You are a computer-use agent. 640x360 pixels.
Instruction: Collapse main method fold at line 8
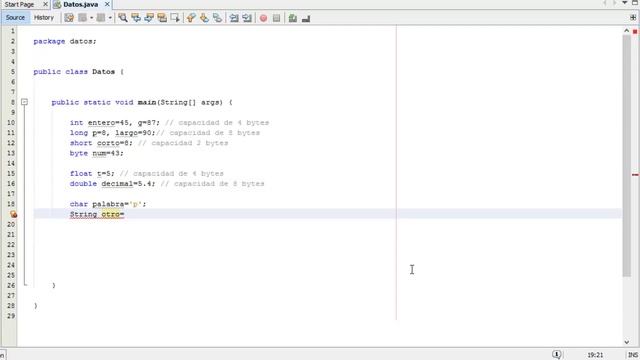coord(24,102)
